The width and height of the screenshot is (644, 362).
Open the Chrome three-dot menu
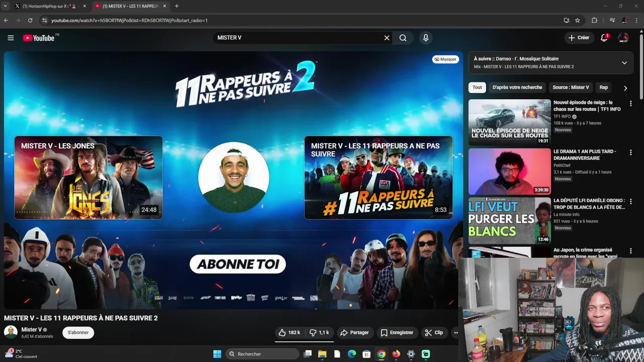tap(636, 20)
